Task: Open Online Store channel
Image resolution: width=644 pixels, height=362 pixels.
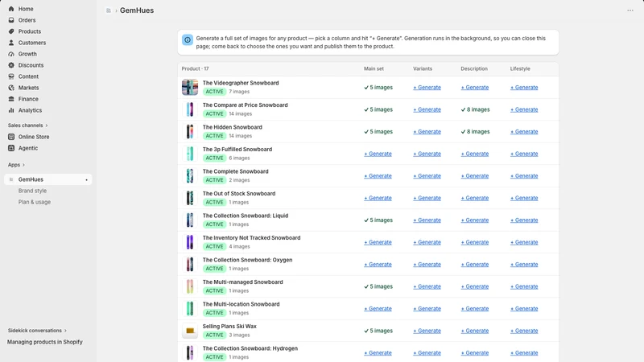Action: coord(34,137)
